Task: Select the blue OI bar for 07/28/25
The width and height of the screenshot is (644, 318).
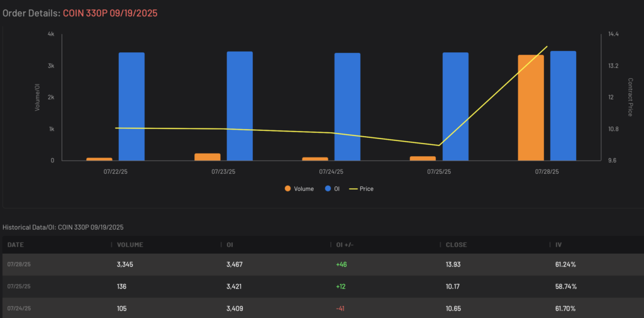Action: click(x=563, y=106)
